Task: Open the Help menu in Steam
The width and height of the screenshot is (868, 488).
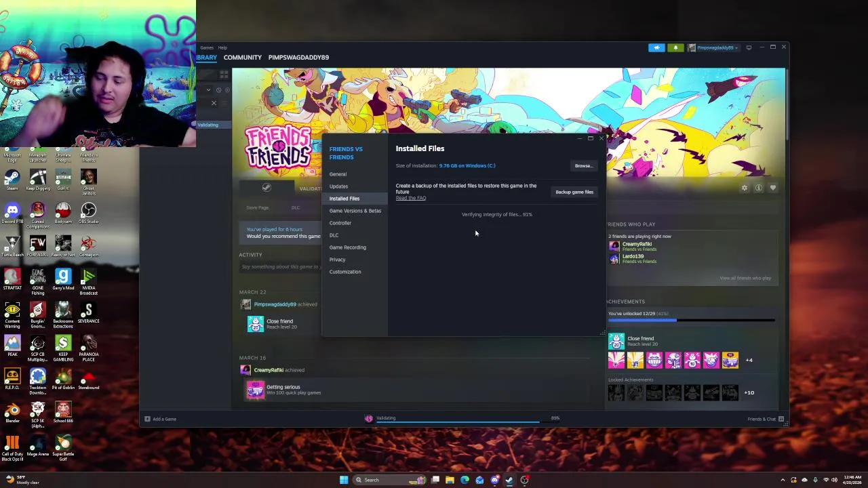Action: [222, 47]
